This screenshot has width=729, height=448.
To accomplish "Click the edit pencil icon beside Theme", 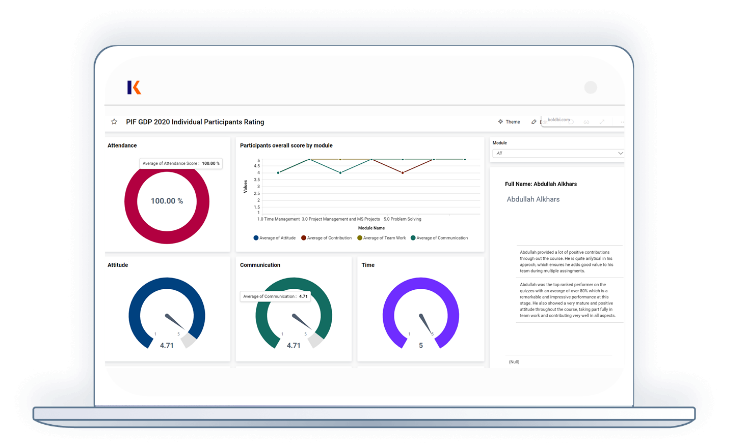I will click(x=533, y=122).
